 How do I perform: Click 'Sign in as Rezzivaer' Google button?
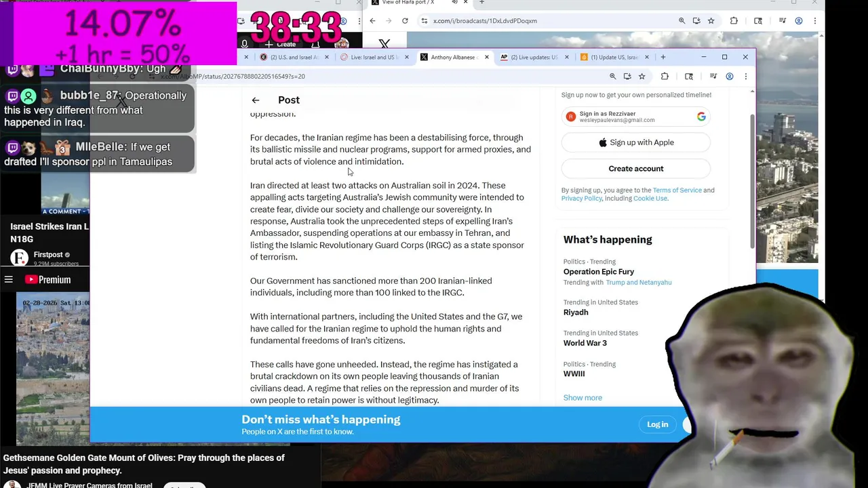pos(636,117)
